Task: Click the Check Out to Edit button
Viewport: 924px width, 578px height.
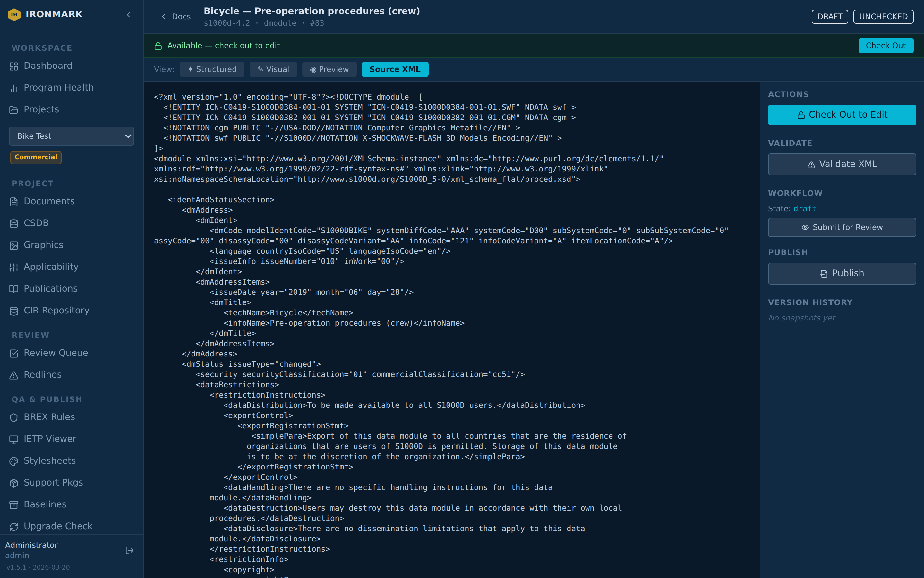Action: pos(842,115)
